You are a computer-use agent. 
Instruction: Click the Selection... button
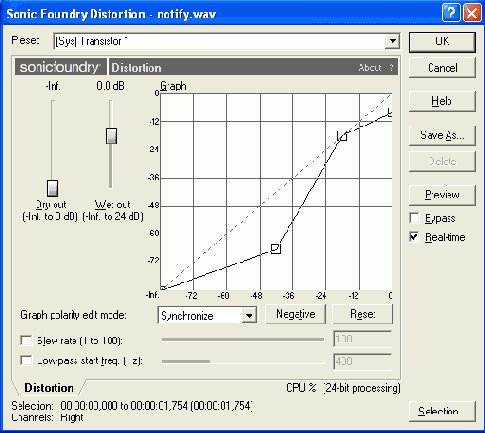click(442, 412)
